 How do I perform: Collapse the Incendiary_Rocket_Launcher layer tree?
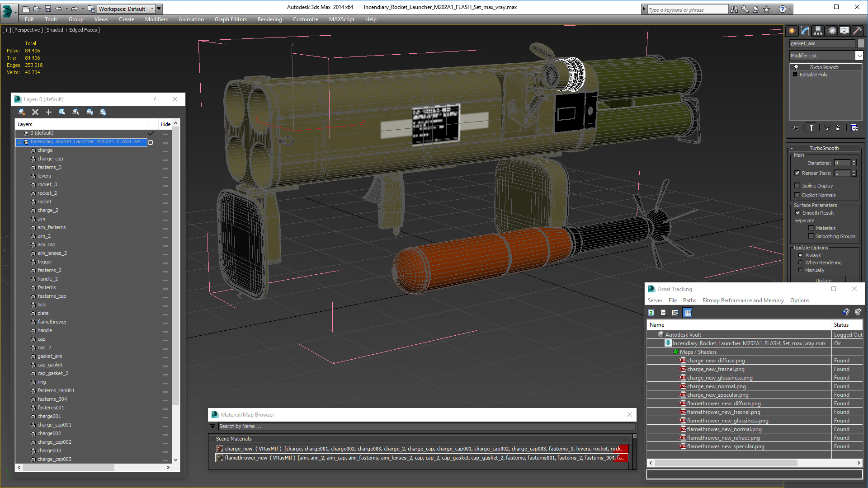pos(19,142)
